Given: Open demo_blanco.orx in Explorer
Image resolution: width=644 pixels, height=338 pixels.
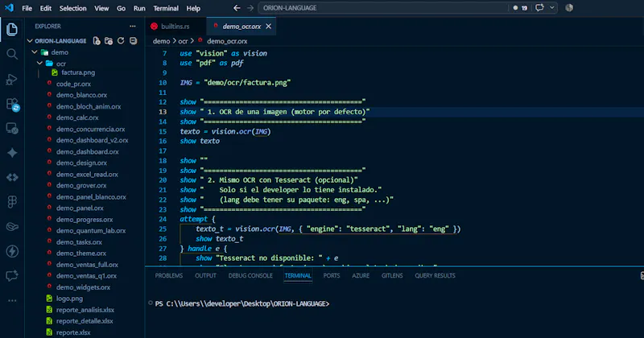Looking at the screenshot, I should point(81,95).
